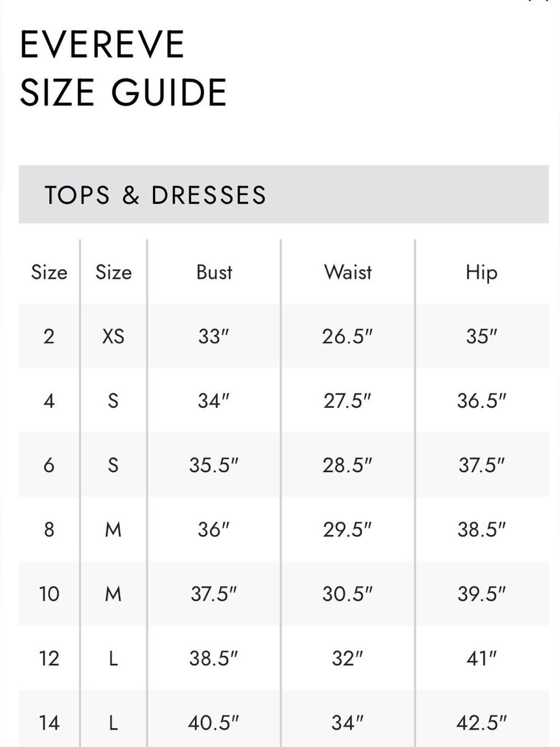This screenshot has height=747, width=560.
Task: Click the EVEREVE SIZE GUIDE title
Action: click(123, 68)
